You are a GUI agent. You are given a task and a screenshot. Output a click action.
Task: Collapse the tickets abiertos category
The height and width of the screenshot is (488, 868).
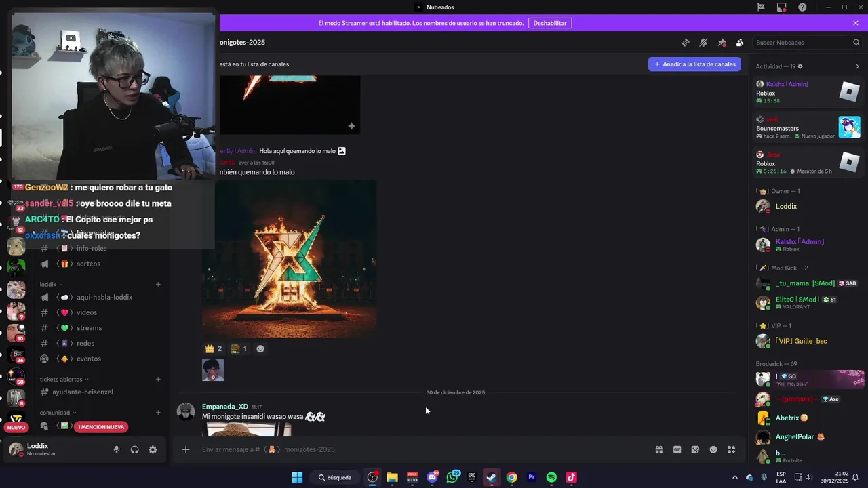pos(64,379)
